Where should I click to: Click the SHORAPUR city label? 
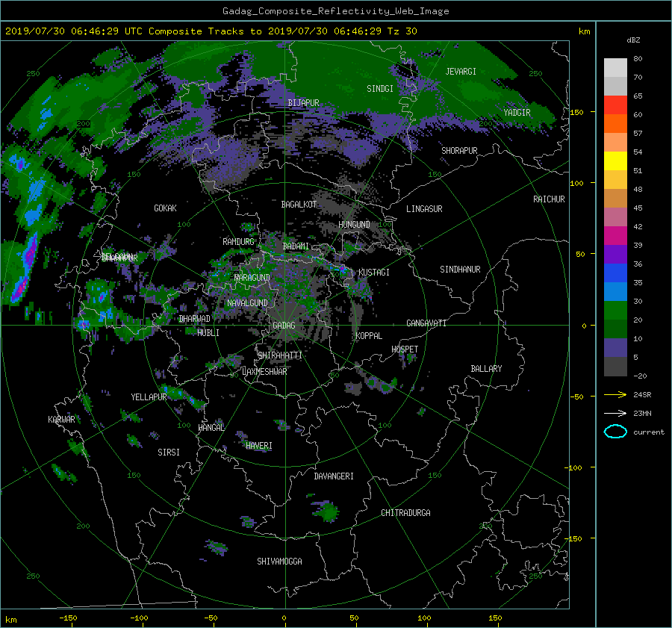459,151
